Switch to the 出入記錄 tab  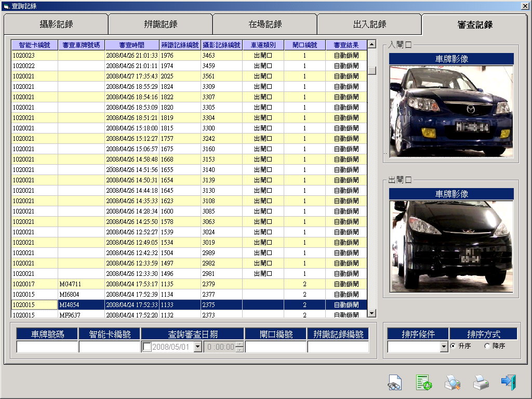(x=369, y=24)
